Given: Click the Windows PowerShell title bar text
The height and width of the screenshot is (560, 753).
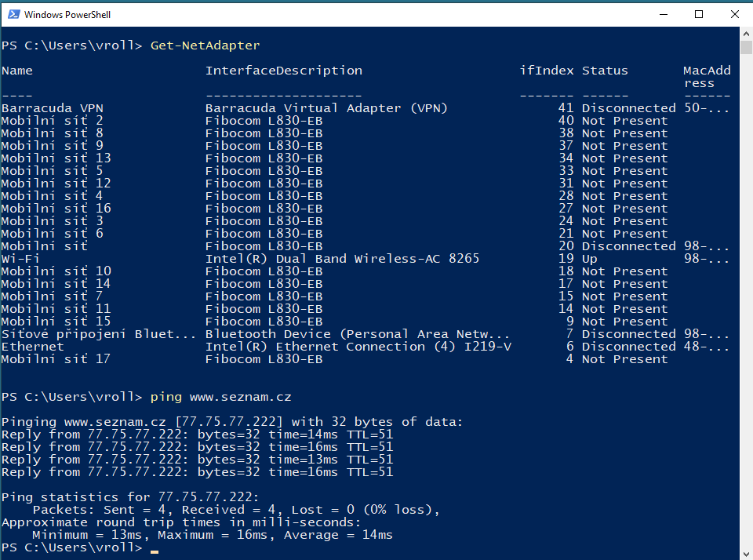Looking at the screenshot, I should (67, 14).
